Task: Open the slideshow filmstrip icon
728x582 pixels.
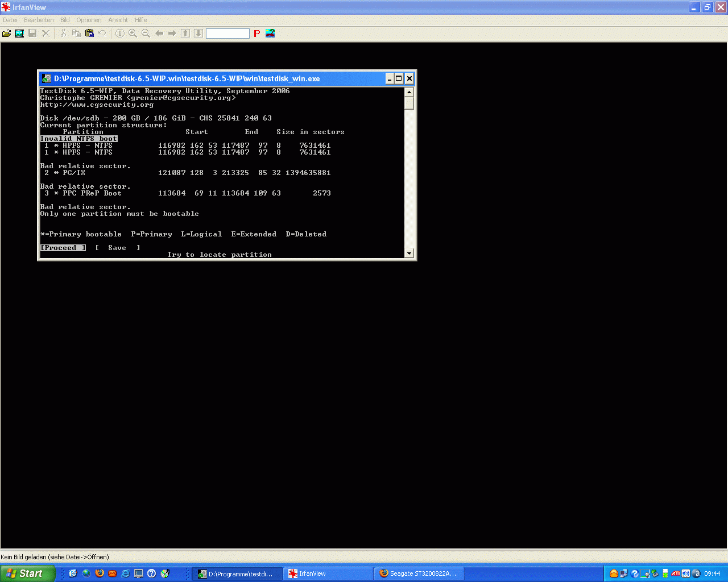Action: pyautogui.click(x=19, y=34)
